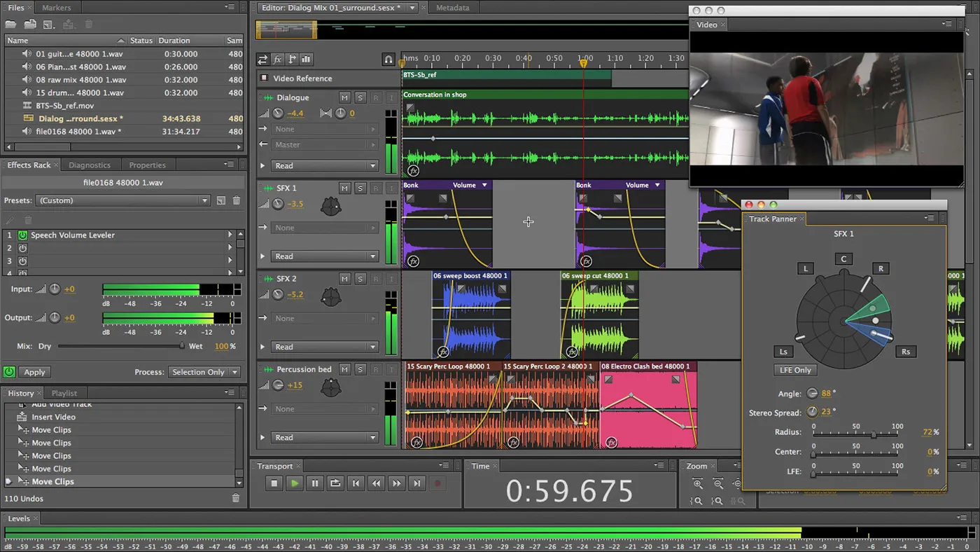Click Move Playhead to Previous in Transport

coord(356,483)
